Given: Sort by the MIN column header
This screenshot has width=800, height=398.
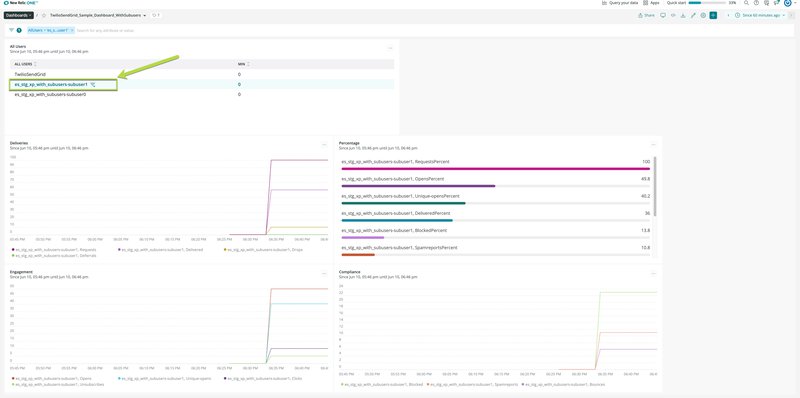Looking at the screenshot, I should [243, 64].
